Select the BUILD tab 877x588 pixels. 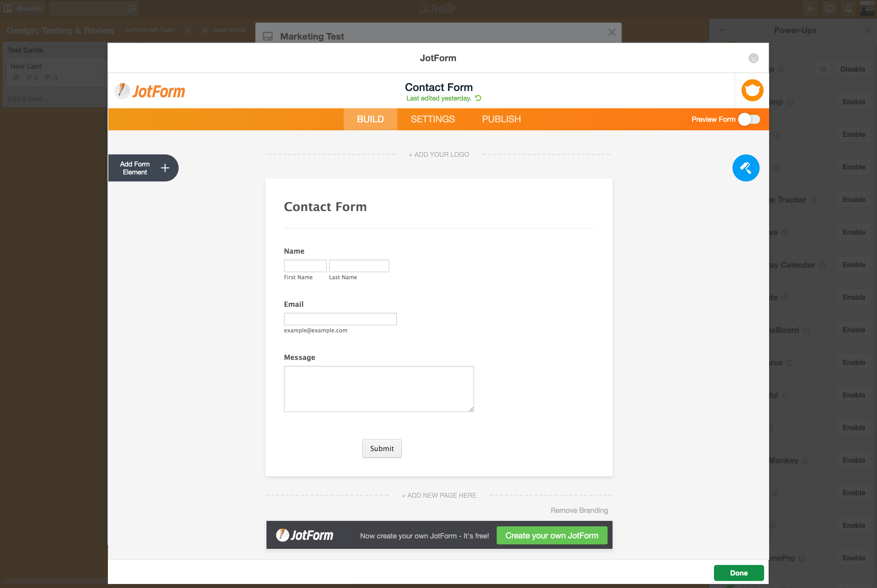pyautogui.click(x=370, y=119)
